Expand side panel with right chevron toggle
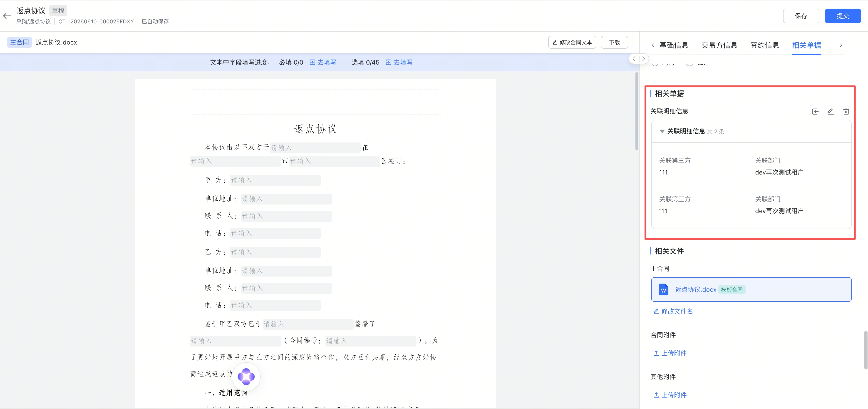This screenshot has width=868, height=409. pyautogui.click(x=644, y=59)
